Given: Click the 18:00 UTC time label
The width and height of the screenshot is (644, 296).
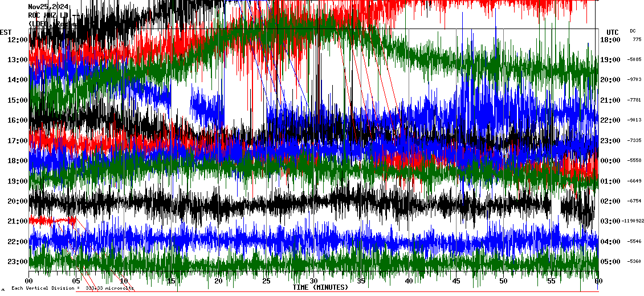Looking at the screenshot, I should click(x=610, y=40).
